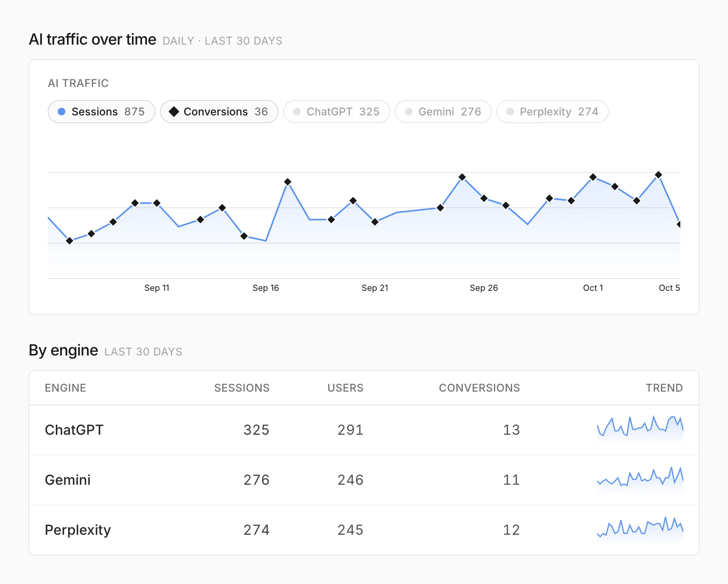Sort the table by the SESSIONS column header

(x=242, y=388)
